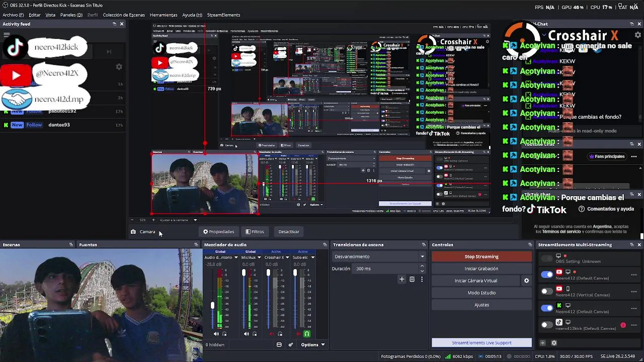The image size is (644, 362).
Task: Enable Modo Estudio
Action: point(481,293)
